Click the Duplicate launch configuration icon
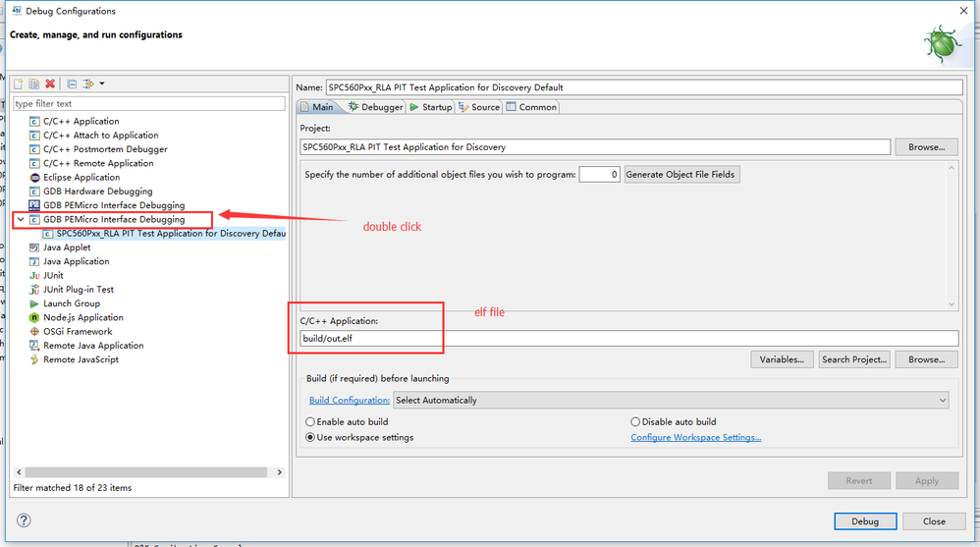 pyautogui.click(x=33, y=83)
